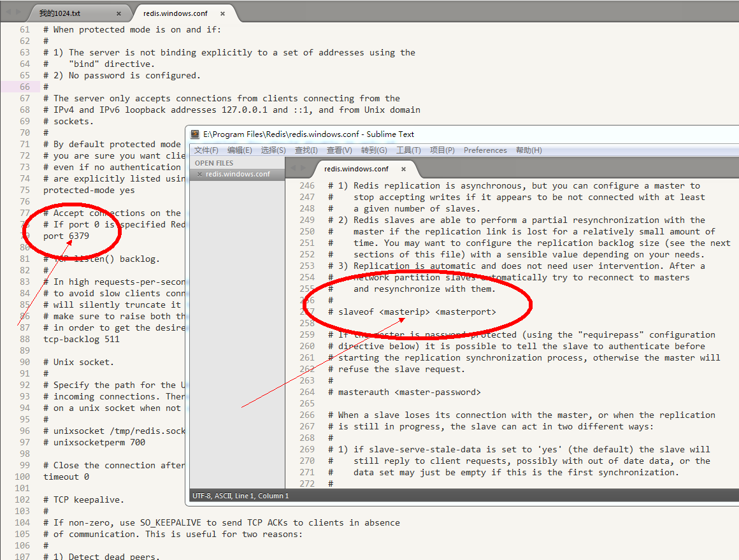The height and width of the screenshot is (560, 739).
Task: Open the Preferences menu
Action: click(485, 150)
